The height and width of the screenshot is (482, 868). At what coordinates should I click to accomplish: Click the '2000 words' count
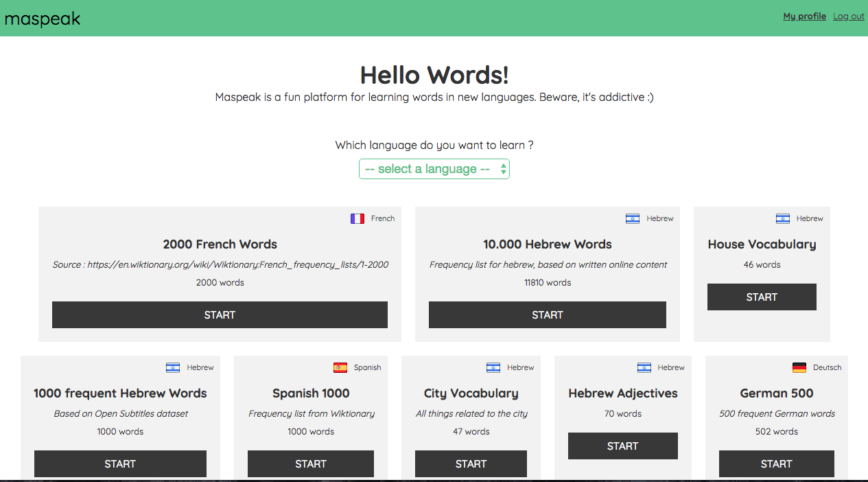pos(220,282)
